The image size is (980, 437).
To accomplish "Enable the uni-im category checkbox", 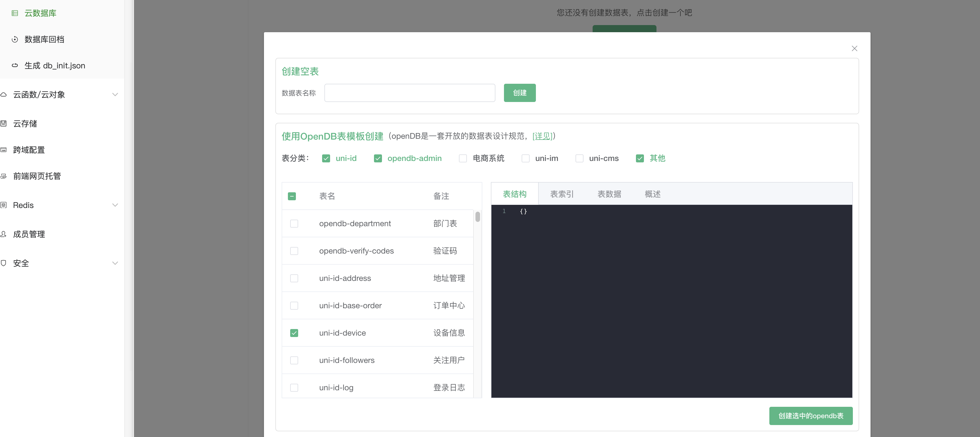I will (x=525, y=159).
